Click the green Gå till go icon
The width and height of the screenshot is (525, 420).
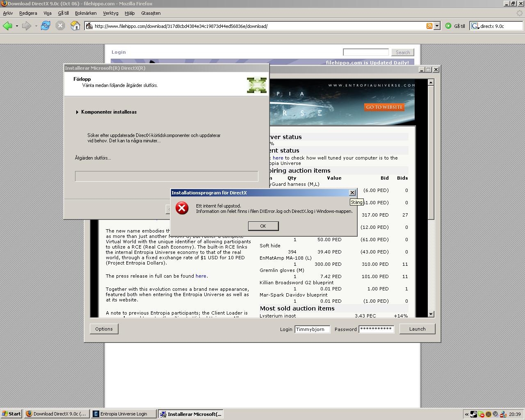(x=448, y=26)
